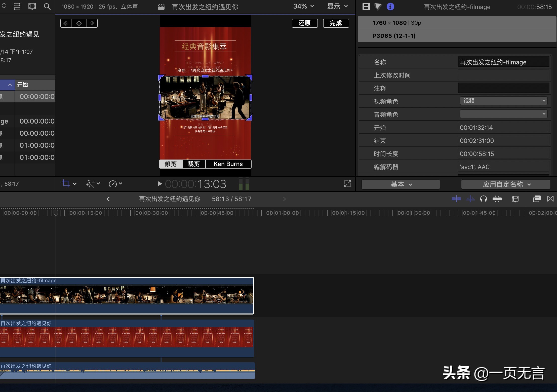The height and width of the screenshot is (392, 557).
Task: Click the filmstrip view icon top left
Action: pyautogui.click(x=32, y=6)
